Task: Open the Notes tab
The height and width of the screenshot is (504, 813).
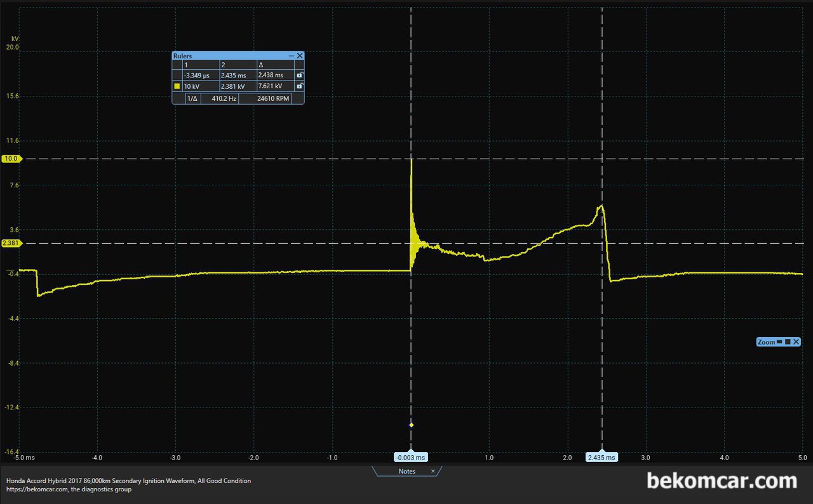Action: pos(406,471)
